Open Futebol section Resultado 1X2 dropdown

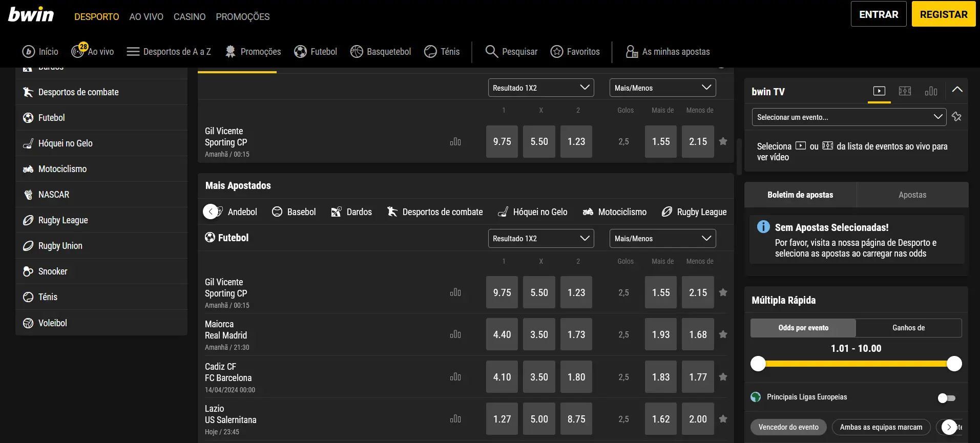coord(541,238)
